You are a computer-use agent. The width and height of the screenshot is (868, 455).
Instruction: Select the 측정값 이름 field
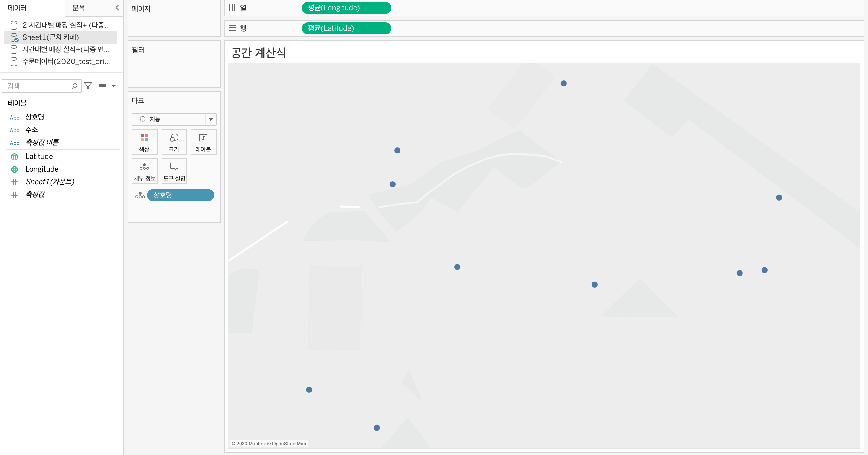(42, 142)
